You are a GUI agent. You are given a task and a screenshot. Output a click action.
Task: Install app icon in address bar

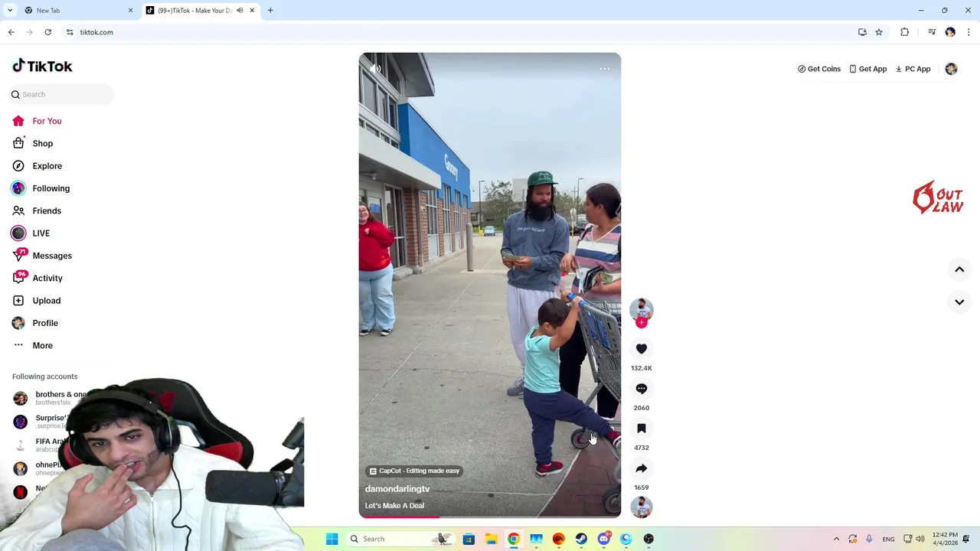pos(862,32)
